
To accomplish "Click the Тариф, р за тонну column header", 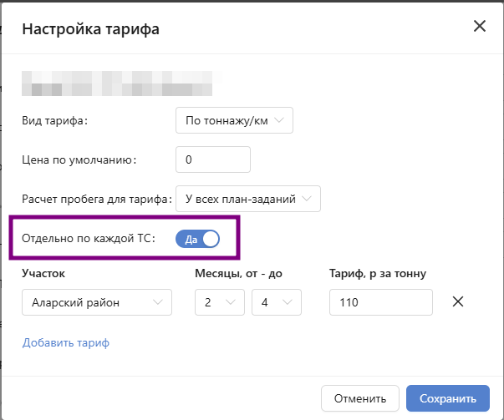I will 378,273.
